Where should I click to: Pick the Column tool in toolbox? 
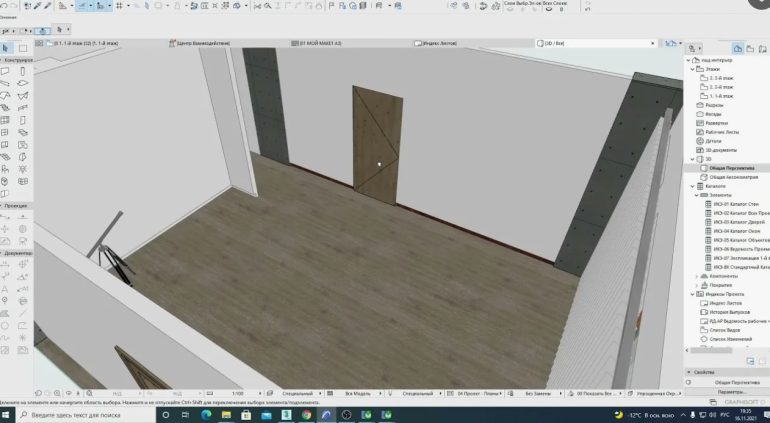[23, 72]
